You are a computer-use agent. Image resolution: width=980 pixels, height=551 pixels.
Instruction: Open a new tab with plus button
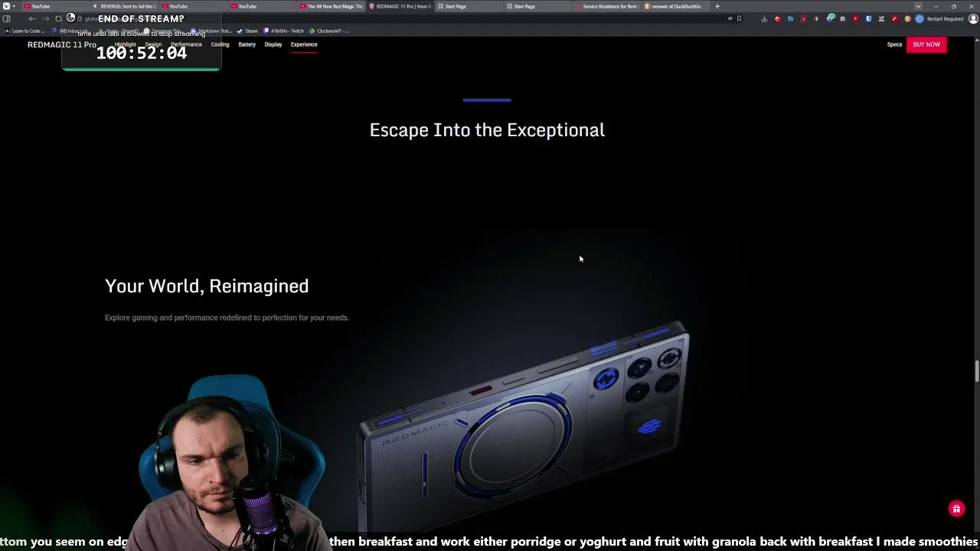(x=717, y=6)
